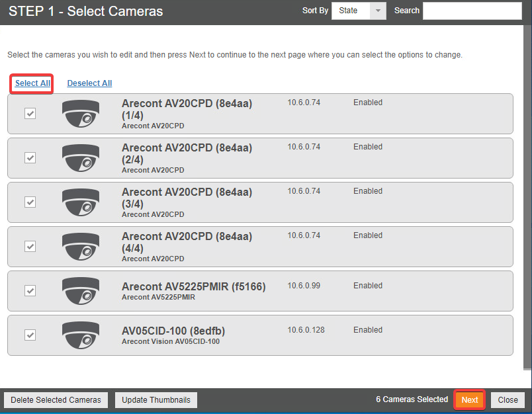Image resolution: width=532 pixels, height=414 pixels.
Task: Click the dome camera icon for AV05CID-100 (8edfb)
Action: (x=81, y=335)
